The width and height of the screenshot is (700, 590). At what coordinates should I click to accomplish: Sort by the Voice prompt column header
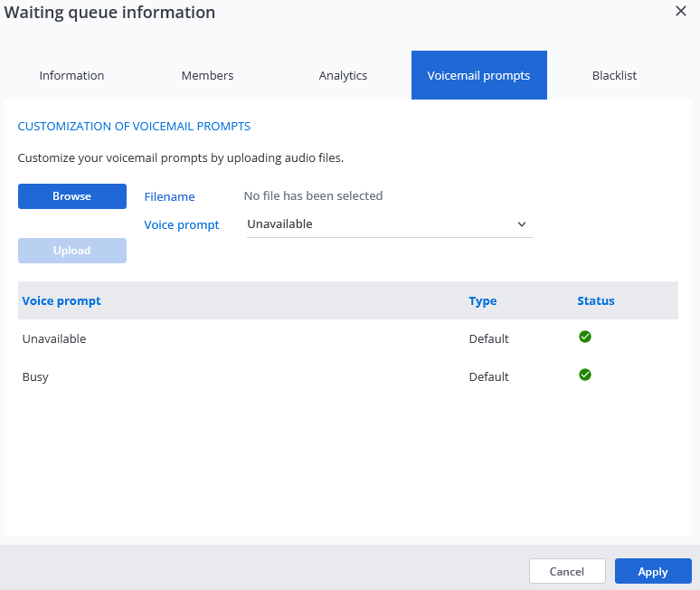pos(61,300)
